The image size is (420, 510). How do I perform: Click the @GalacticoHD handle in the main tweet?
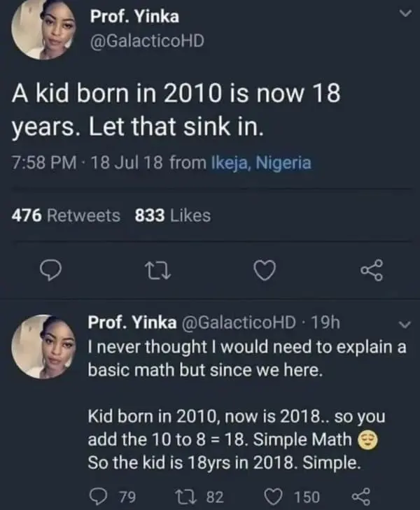coord(148,41)
